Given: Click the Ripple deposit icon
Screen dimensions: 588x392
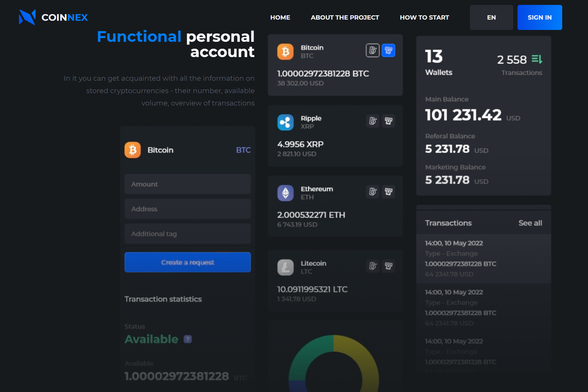Looking at the screenshot, I should pos(372,121).
